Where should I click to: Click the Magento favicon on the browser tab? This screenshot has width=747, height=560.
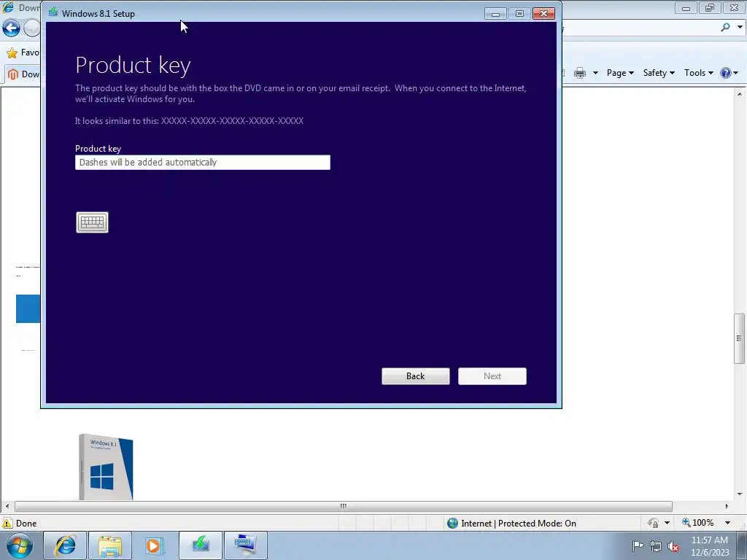click(x=13, y=74)
